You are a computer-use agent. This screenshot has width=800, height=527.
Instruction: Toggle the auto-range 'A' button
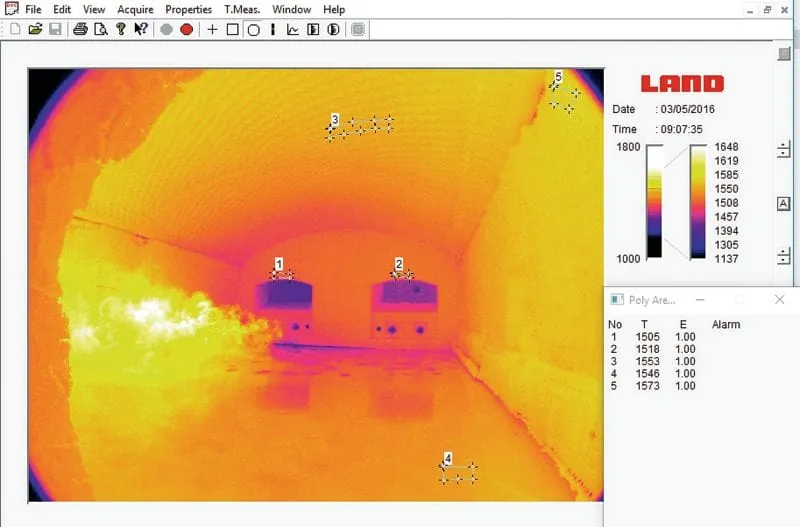point(784,204)
